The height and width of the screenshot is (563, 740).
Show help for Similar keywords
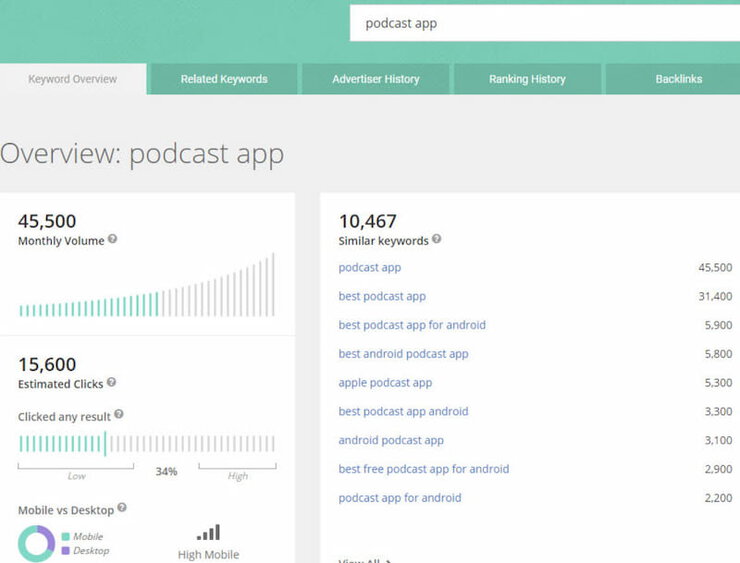pos(437,239)
